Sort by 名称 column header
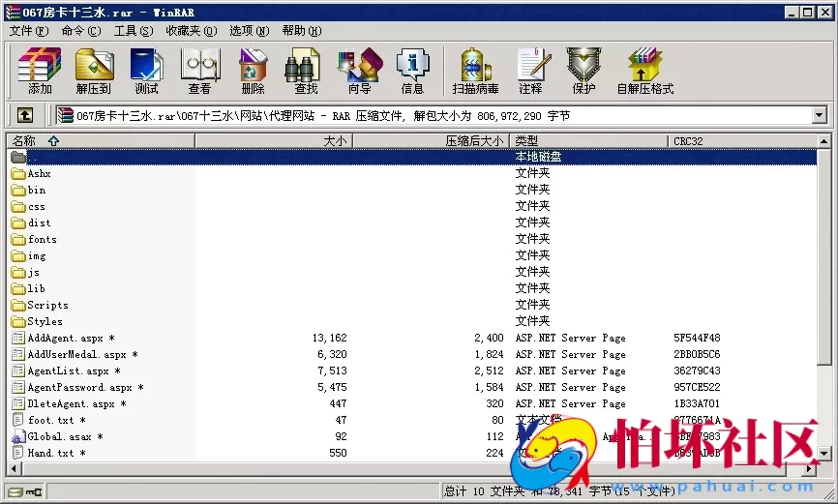Screen dimensions: 838x504 pyautogui.click(x=101, y=141)
